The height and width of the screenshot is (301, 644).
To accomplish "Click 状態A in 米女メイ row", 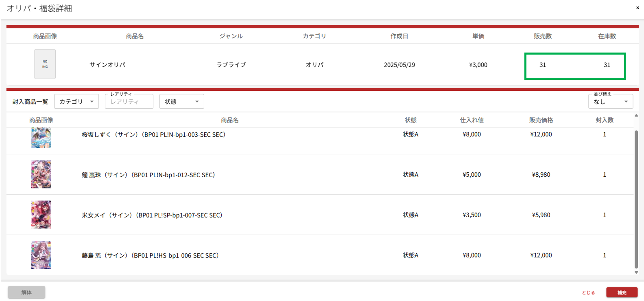I will pyautogui.click(x=410, y=215).
